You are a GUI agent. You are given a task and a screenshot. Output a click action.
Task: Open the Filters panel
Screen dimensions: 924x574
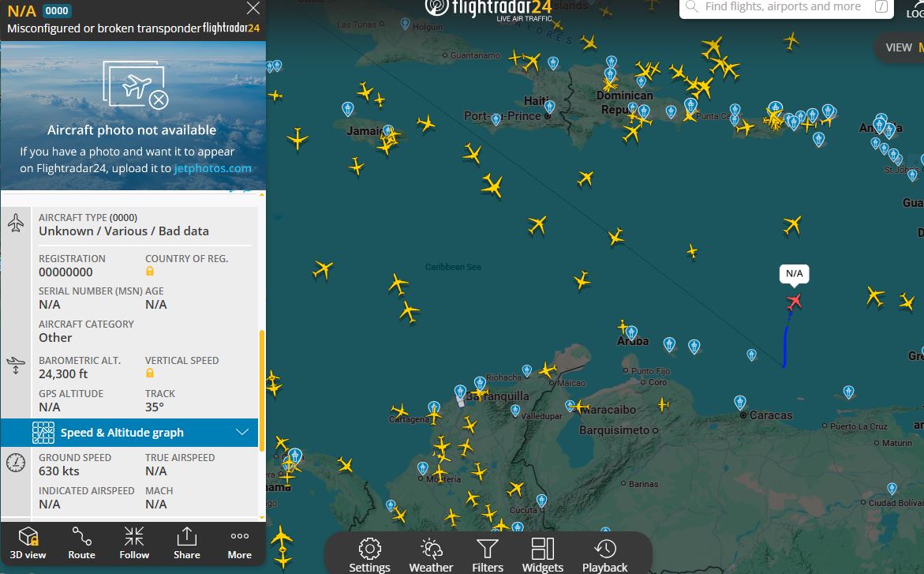(x=488, y=555)
